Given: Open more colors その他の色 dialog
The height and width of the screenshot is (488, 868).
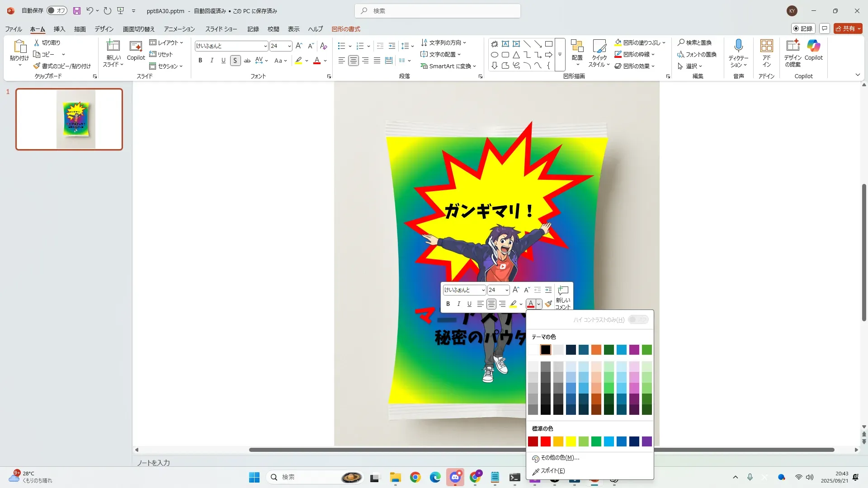Looking at the screenshot, I should pos(560,458).
